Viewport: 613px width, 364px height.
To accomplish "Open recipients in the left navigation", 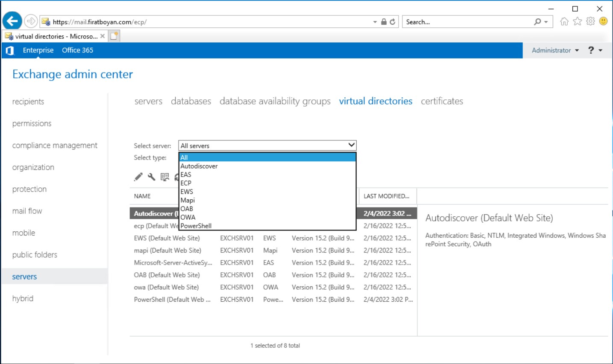I will pos(28,102).
